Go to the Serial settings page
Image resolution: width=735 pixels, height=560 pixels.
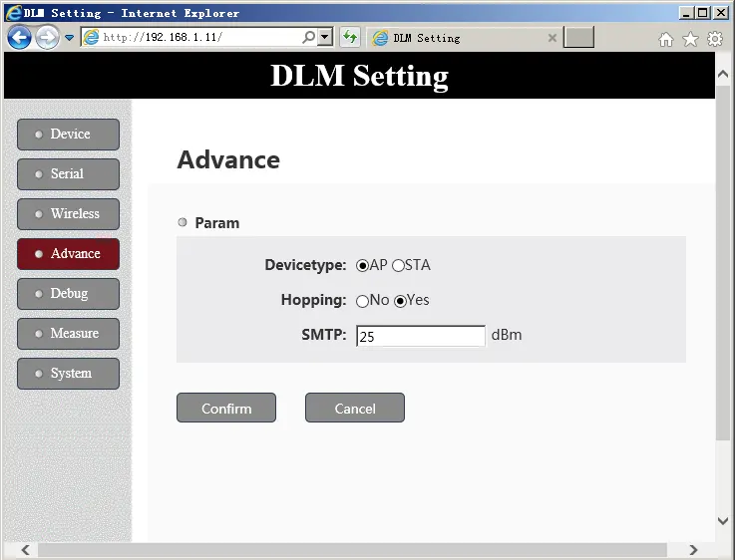point(68,174)
